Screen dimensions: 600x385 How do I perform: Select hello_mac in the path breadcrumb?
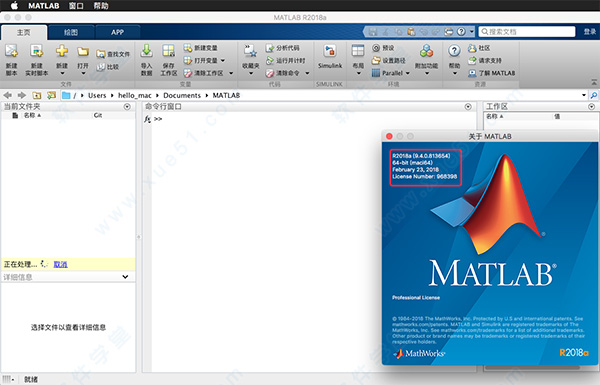point(135,95)
